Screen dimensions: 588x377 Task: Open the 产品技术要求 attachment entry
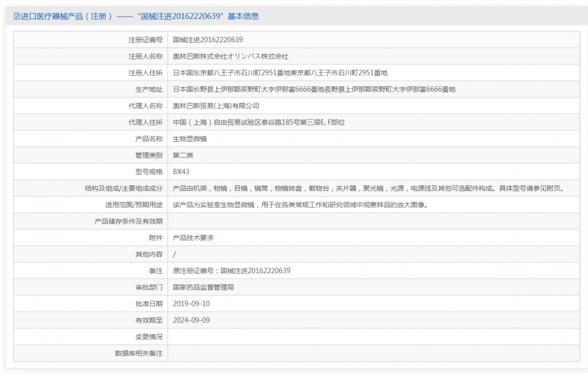click(x=193, y=238)
